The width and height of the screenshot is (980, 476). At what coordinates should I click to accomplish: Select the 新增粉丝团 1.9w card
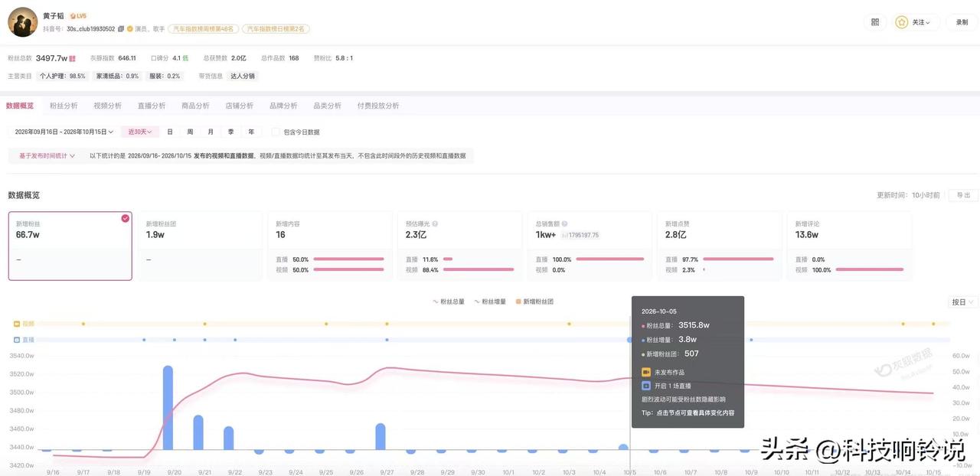200,246
